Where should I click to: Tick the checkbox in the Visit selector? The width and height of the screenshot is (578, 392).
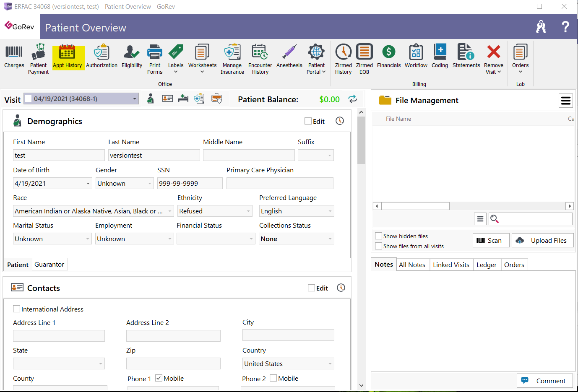[29, 99]
